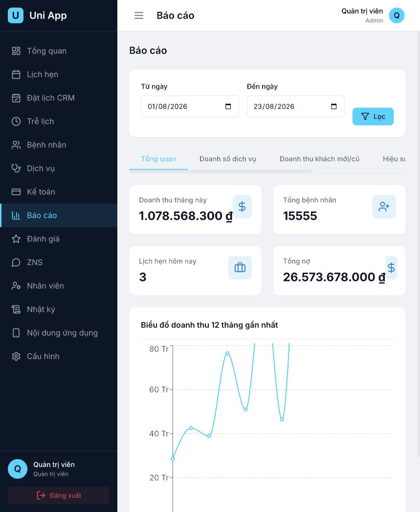This screenshot has height=512, width=420.
Task: Open the Đánh giá star icon
Action: click(16, 239)
